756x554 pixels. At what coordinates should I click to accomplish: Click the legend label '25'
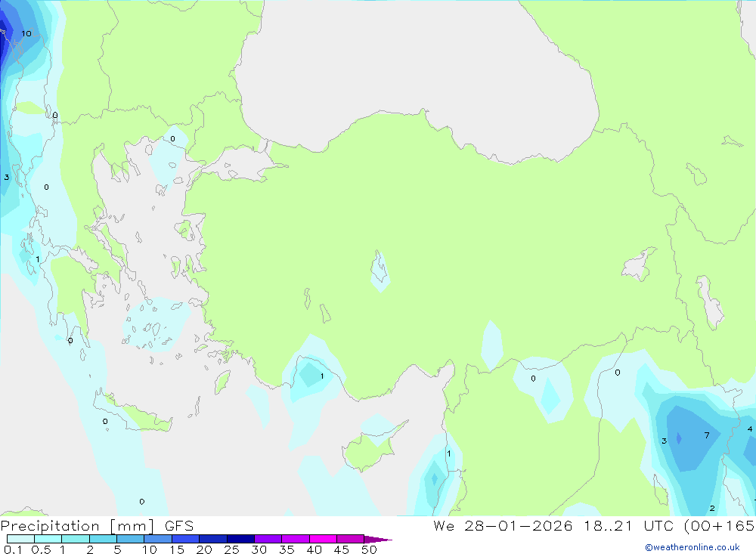(x=231, y=549)
